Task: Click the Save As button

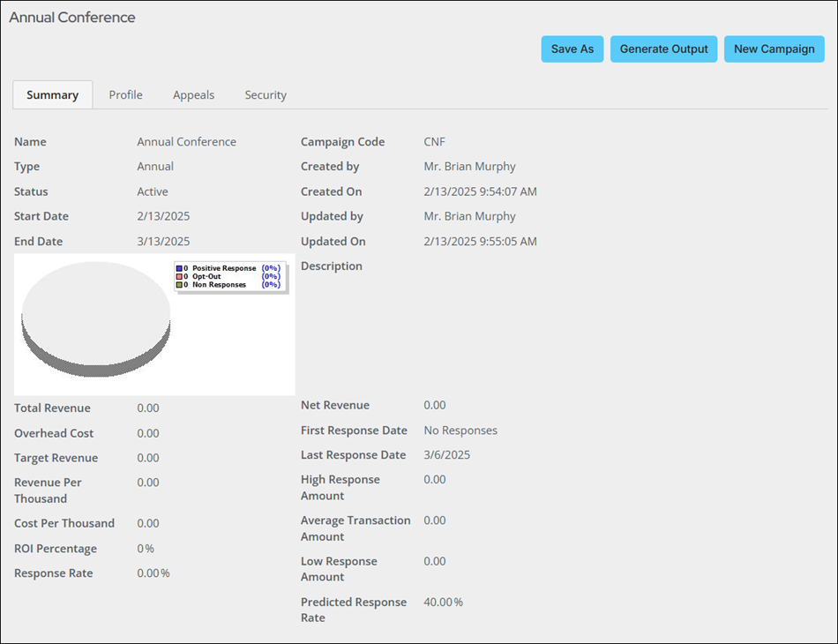Action: tap(572, 49)
